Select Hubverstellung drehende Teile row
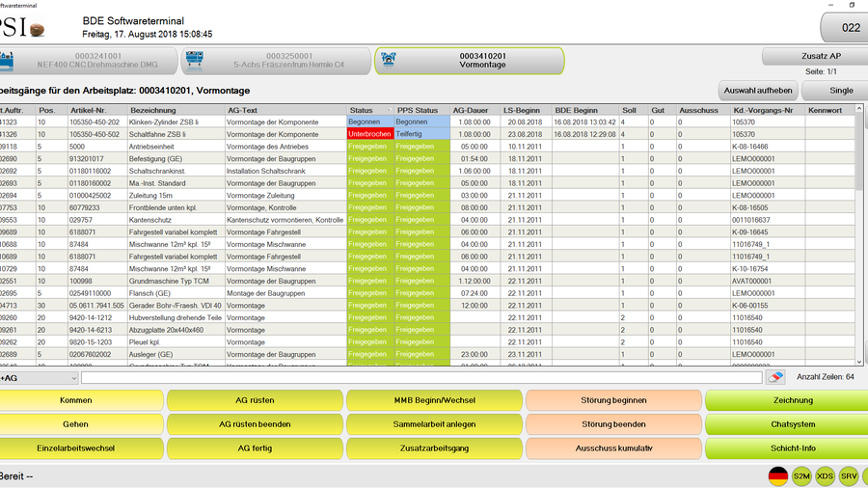This screenshot has width=868, height=489. (x=427, y=317)
